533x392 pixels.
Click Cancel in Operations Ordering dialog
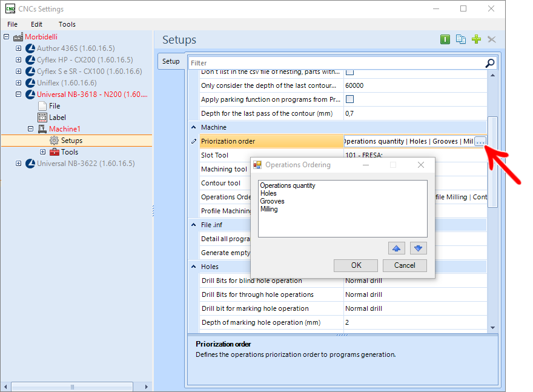click(x=405, y=265)
